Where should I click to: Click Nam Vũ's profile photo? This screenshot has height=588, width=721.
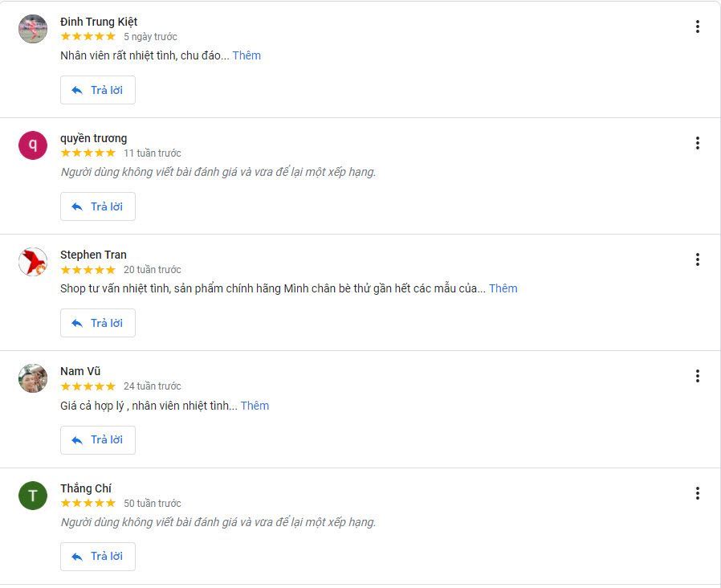point(33,378)
